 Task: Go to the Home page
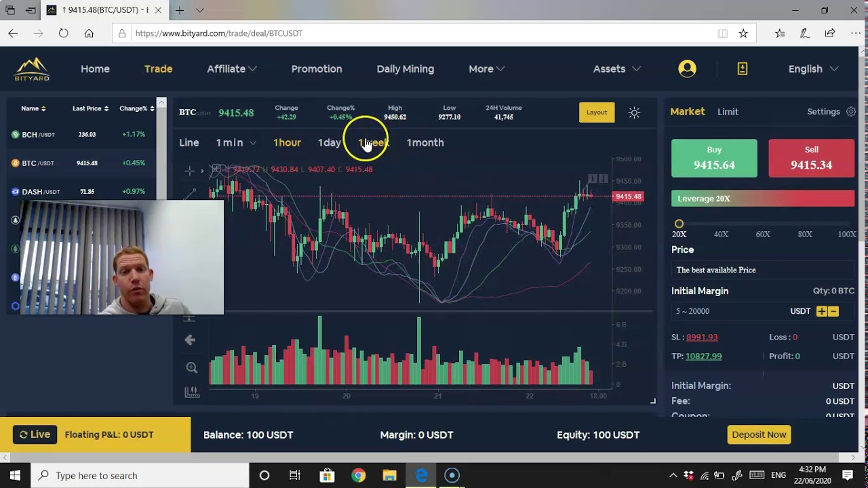pos(95,68)
